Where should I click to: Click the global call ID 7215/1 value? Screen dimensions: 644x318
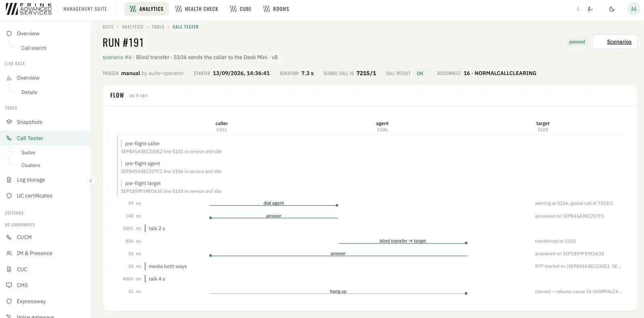click(366, 73)
